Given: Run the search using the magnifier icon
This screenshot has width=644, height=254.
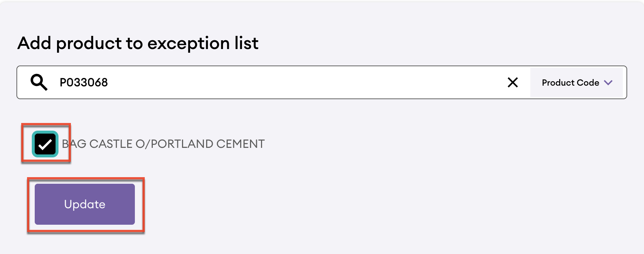Looking at the screenshot, I should [39, 82].
